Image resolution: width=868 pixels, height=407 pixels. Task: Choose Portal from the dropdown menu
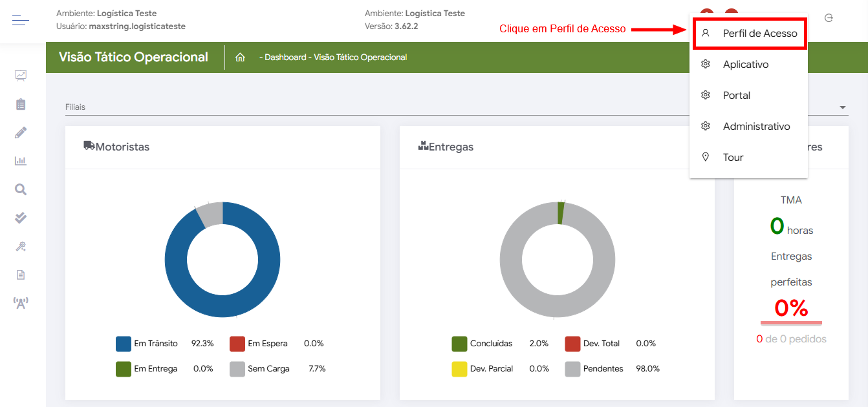(x=736, y=96)
